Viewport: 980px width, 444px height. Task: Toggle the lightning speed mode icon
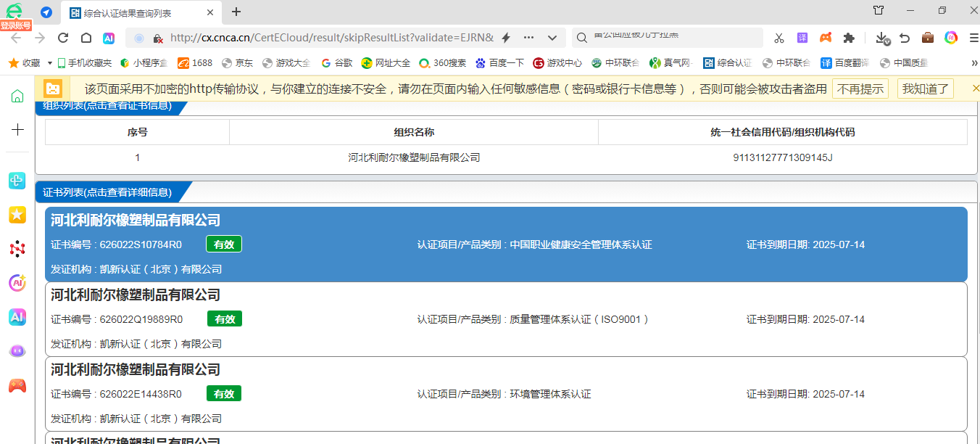click(506, 38)
